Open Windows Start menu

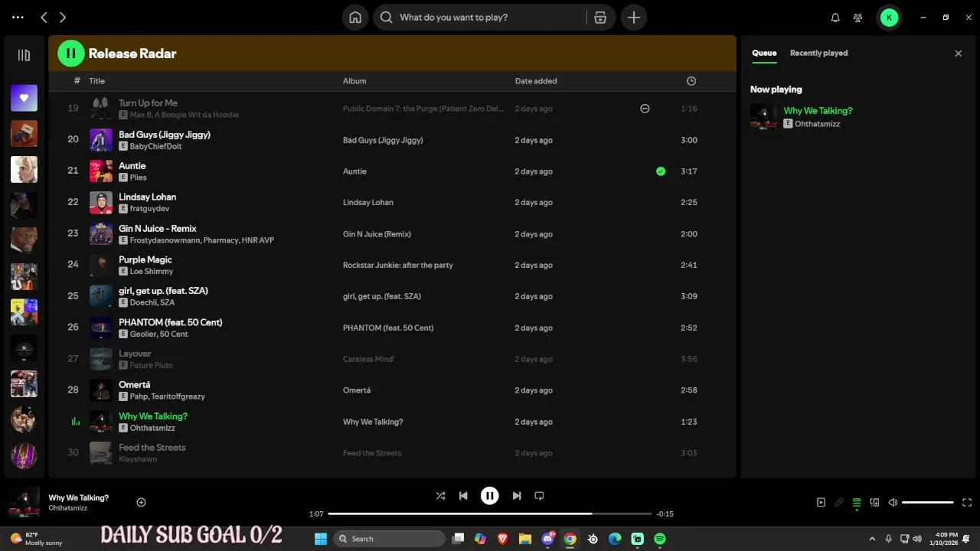321,539
